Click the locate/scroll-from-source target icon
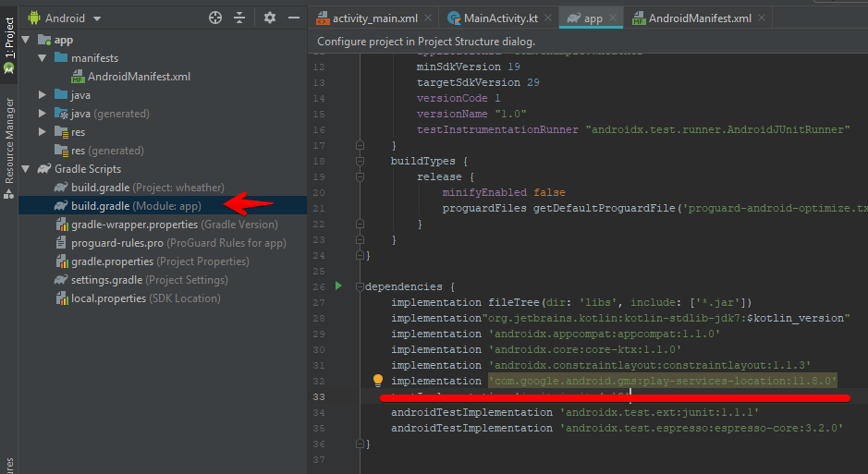Screen dimensions: 868x474 [215, 18]
